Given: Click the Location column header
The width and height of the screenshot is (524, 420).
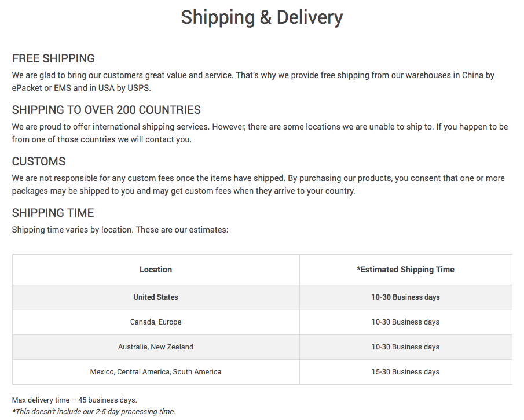Looking at the screenshot, I should (x=156, y=270).
